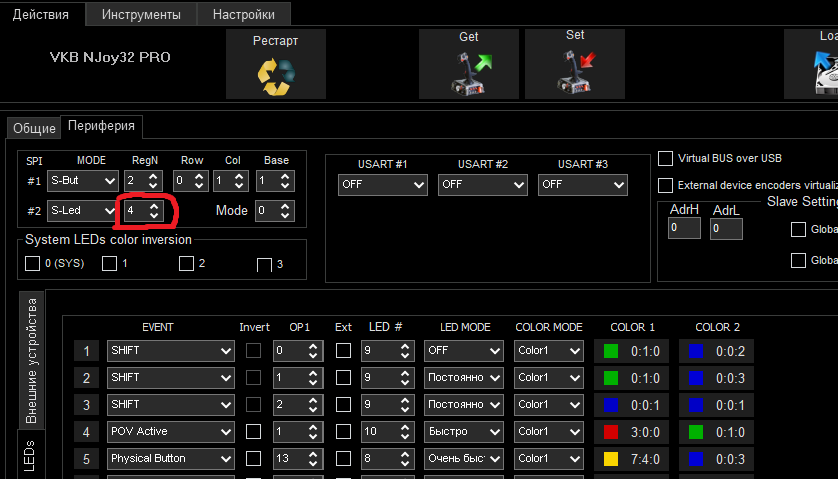Switch to the Инструменты tab
Image resolution: width=838 pixels, height=479 pixels.
pos(141,14)
